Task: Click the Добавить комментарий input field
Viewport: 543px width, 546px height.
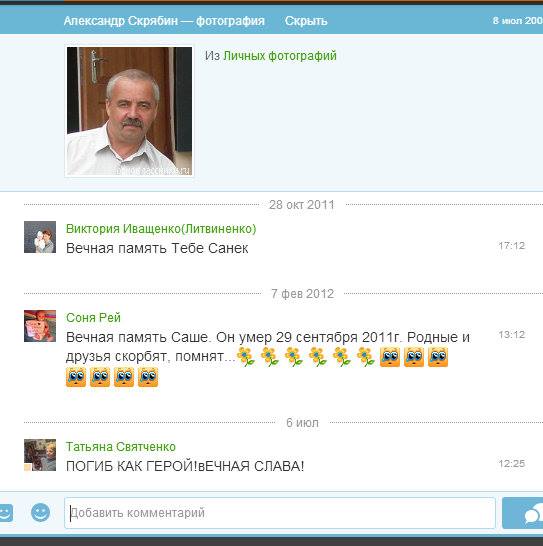Action: pos(280,513)
